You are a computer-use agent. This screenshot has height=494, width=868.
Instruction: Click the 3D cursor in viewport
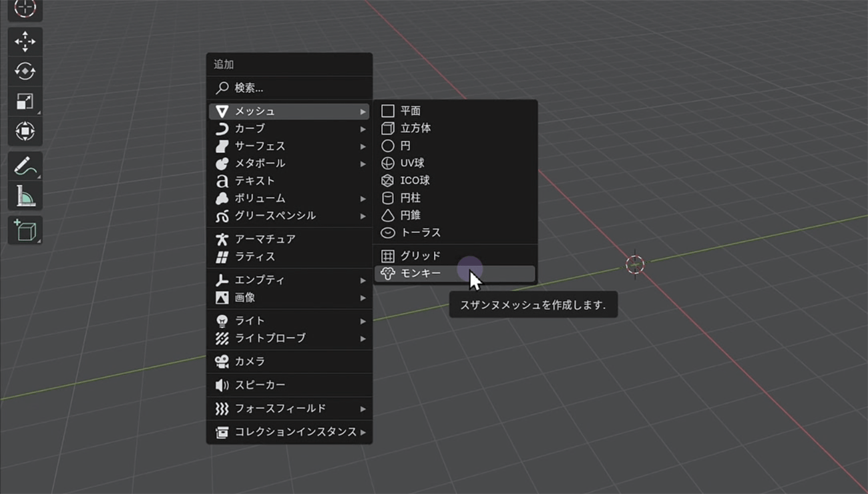coord(635,264)
